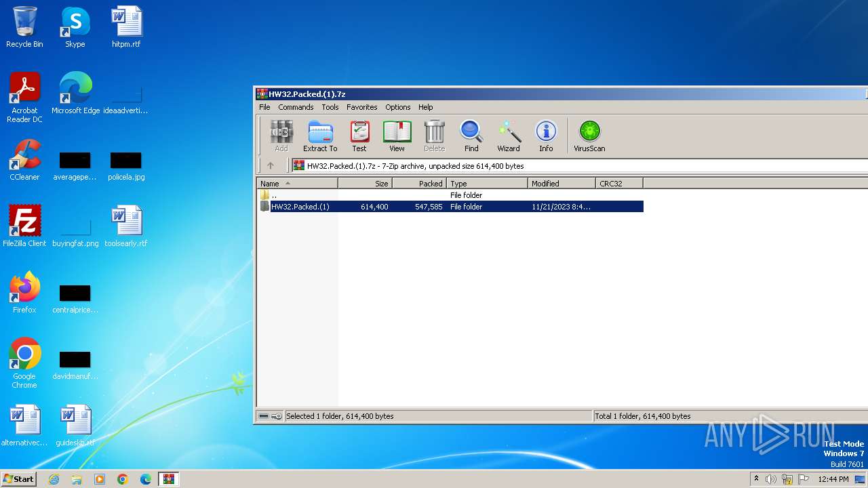Open the Help menu
This screenshot has width=868, height=488.
(425, 107)
